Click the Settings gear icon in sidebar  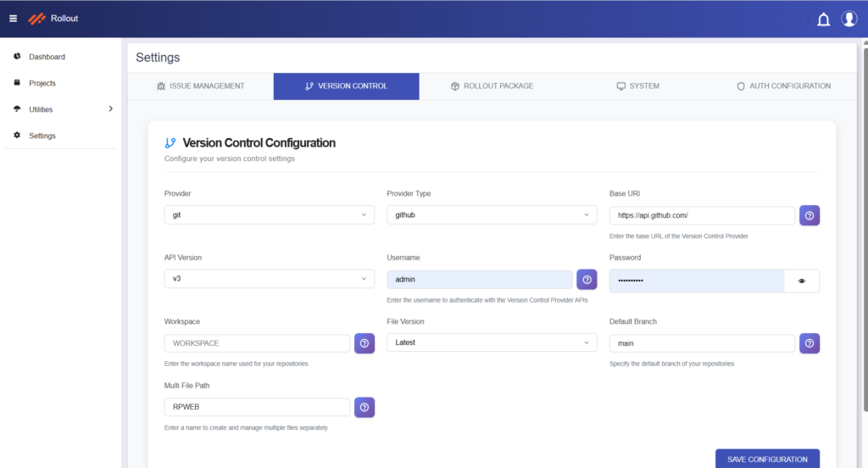coord(17,135)
